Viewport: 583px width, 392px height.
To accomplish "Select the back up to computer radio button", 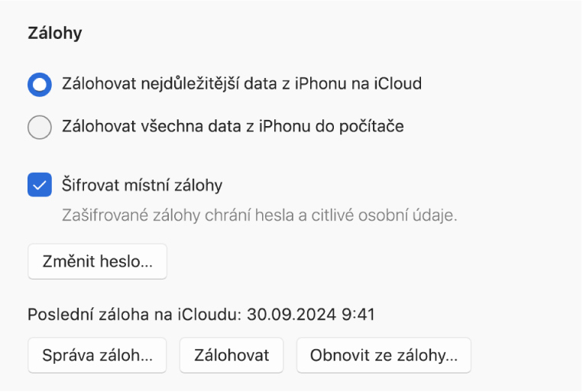I will click(39, 128).
